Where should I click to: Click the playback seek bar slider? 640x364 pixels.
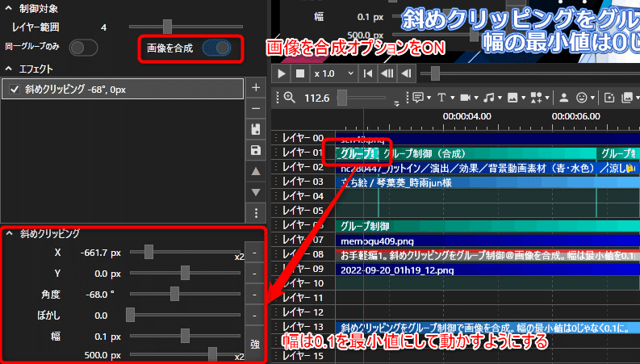(529, 74)
